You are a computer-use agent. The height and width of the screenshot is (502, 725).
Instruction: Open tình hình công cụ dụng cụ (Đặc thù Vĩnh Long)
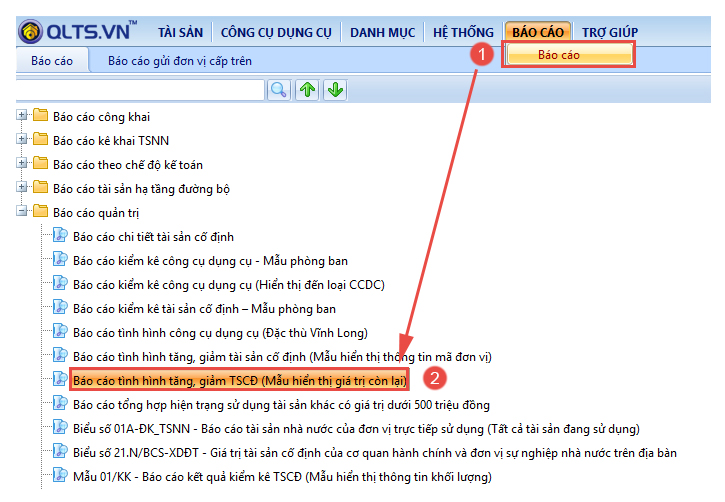click(220, 333)
